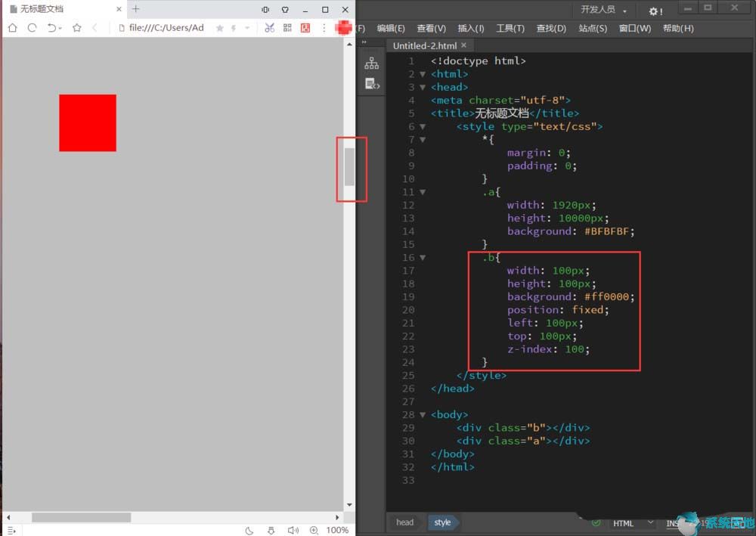Select the Untitled-2.html document tab

coord(424,45)
